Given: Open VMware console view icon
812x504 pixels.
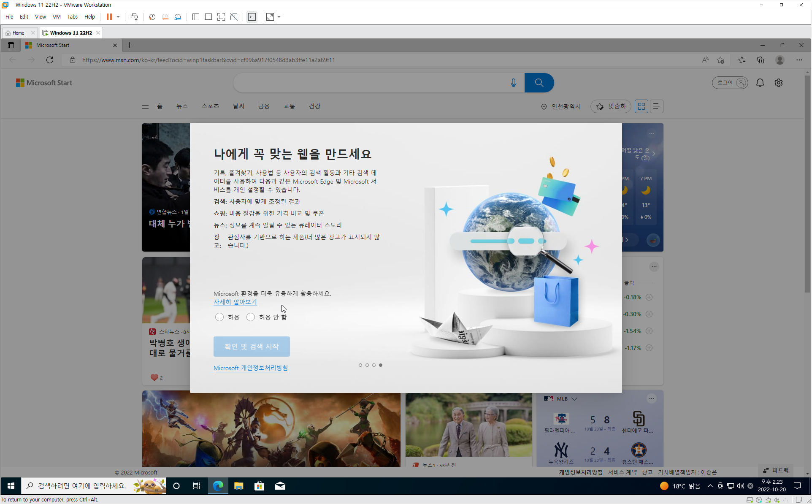Looking at the screenshot, I should pos(252,17).
